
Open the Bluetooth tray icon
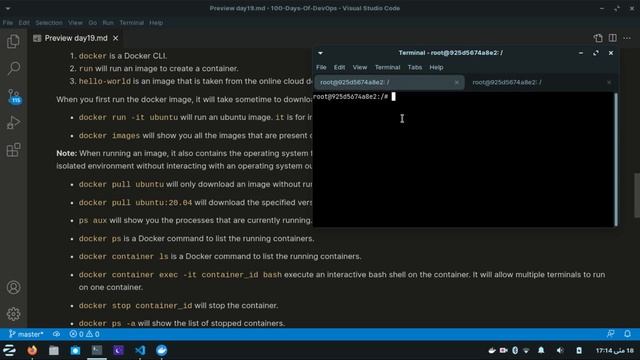(515, 350)
